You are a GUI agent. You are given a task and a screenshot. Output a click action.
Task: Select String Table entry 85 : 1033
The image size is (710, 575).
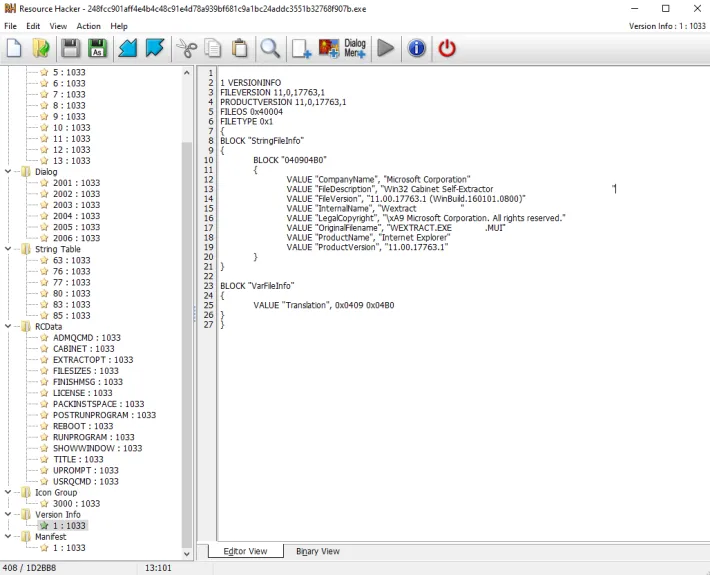tap(72, 316)
